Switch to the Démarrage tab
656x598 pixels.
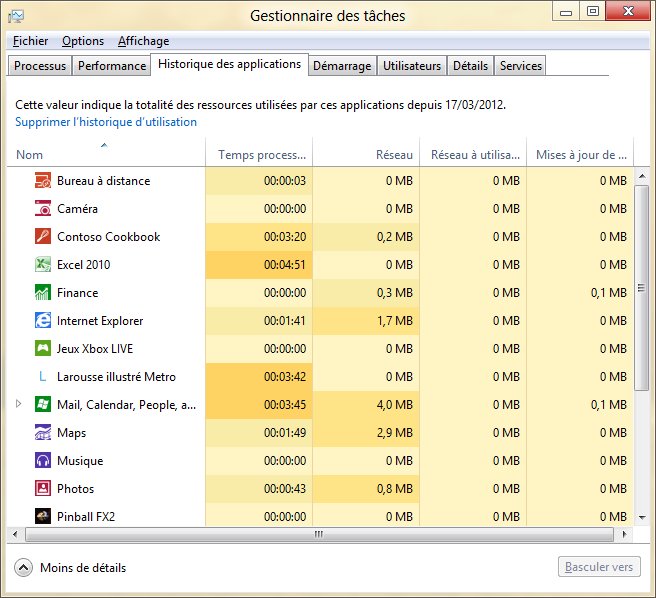click(x=342, y=66)
